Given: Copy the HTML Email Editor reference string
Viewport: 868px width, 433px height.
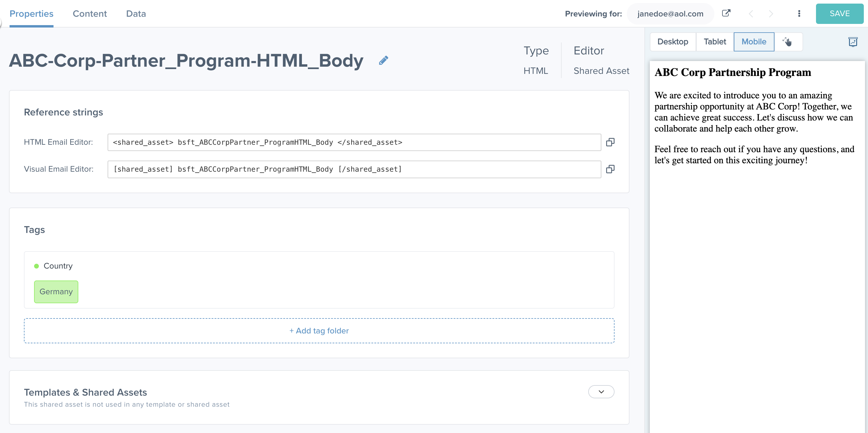Looking at the screenshot, I should 611,142.
